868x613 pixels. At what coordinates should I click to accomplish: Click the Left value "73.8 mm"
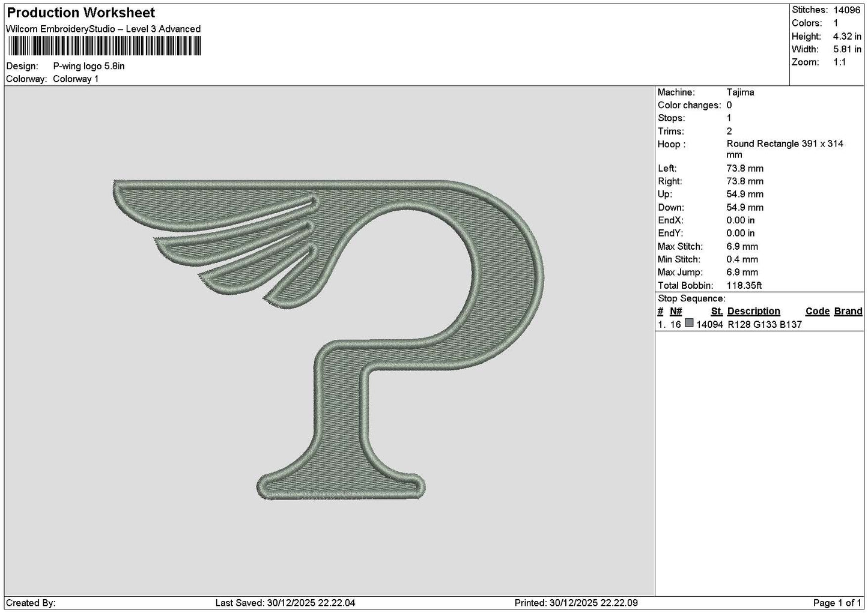point(745,168)
